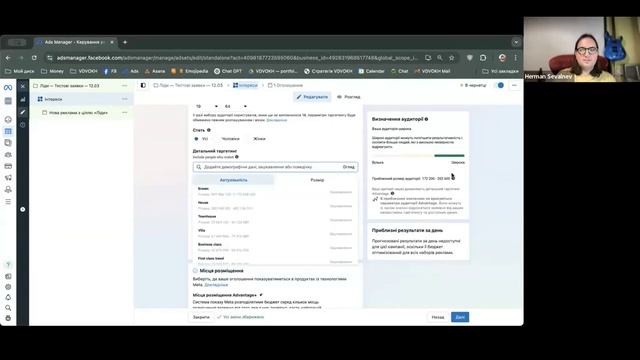
Task: Open the 'Chat GPT' bookmark
Action: click(228, 71)
